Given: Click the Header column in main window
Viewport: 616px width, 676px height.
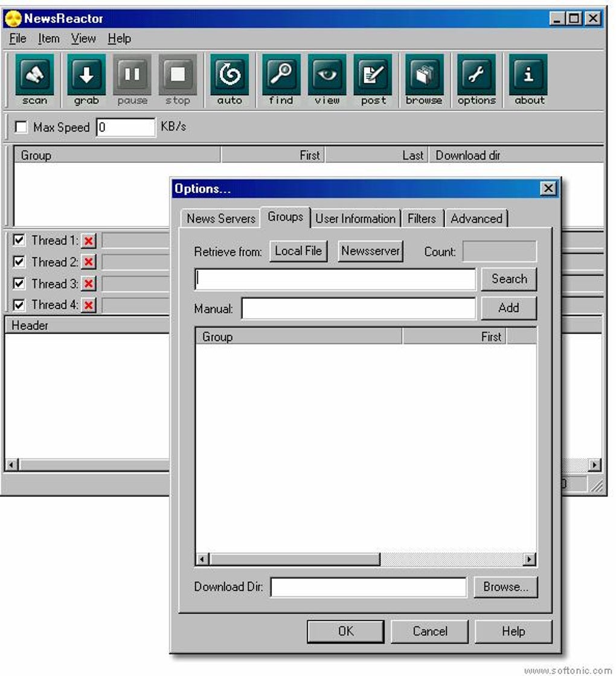Looking at the screenshot, I should tap(87, 325).
